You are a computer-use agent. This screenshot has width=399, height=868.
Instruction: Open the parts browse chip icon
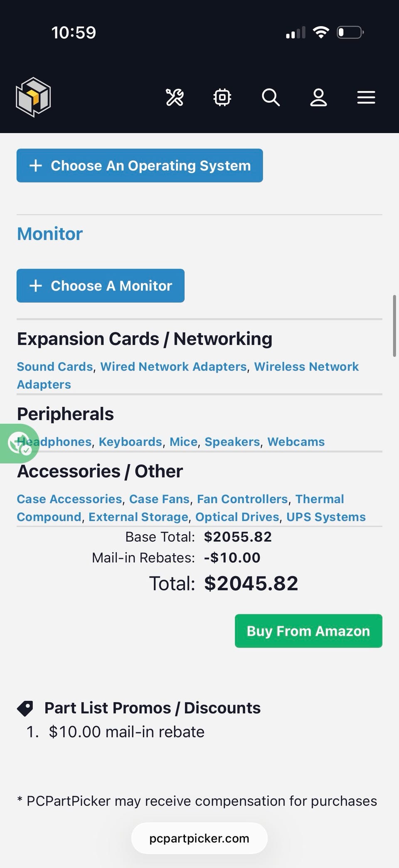coord(222,97)
